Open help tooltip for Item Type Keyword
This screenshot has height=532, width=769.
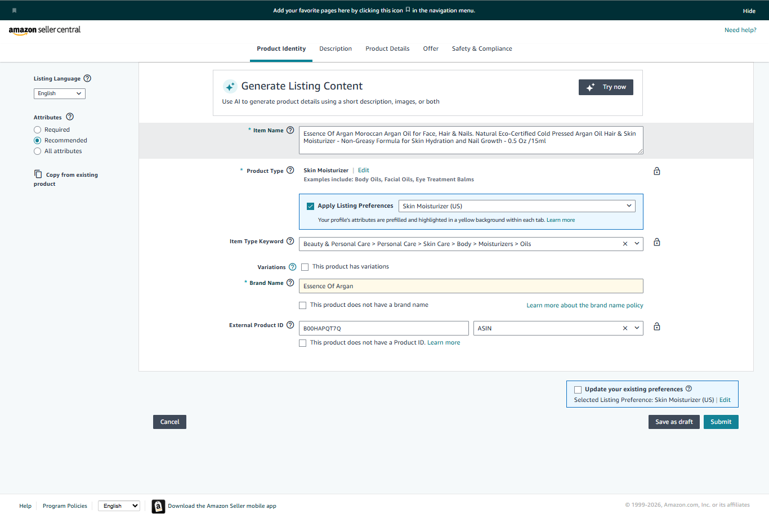[x=290, y=242]
